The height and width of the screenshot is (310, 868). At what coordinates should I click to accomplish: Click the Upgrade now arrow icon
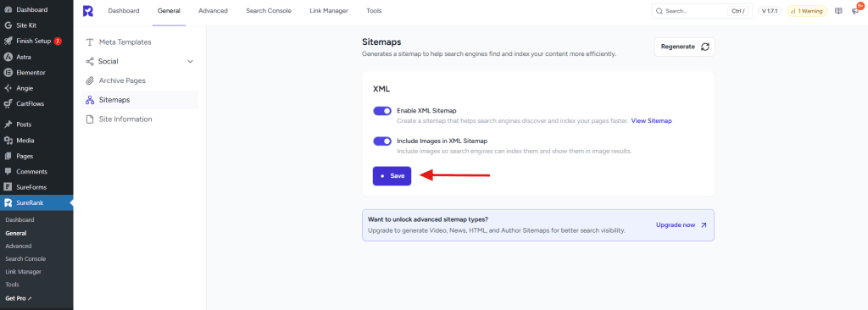click(x=704, y=225)
